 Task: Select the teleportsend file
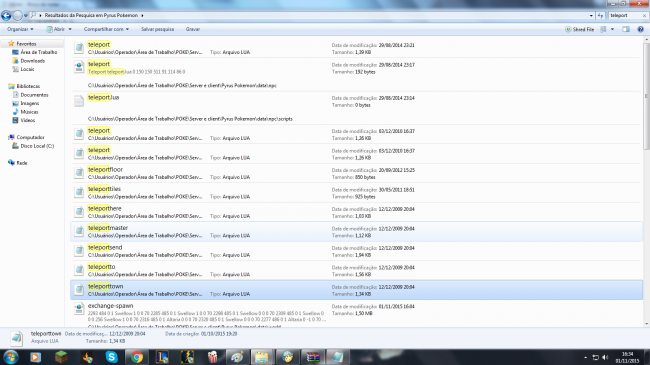pos(356,251)
